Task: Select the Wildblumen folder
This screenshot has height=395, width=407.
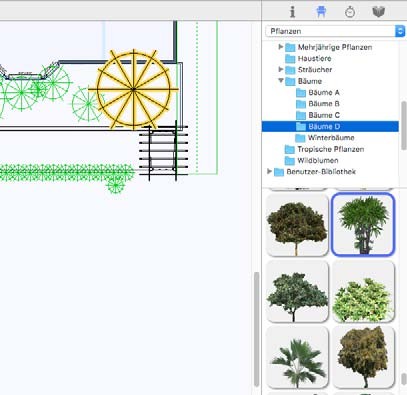Action: (x=311, y=160)
